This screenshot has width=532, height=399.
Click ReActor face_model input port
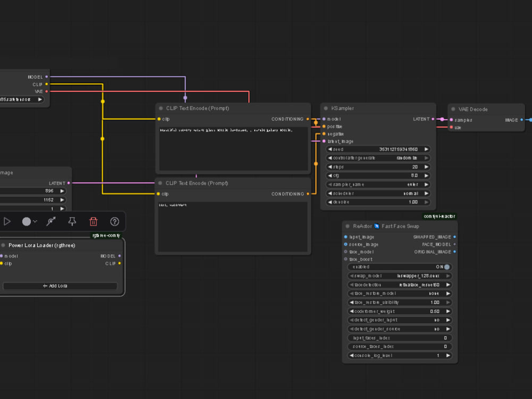tap(346, 252)
